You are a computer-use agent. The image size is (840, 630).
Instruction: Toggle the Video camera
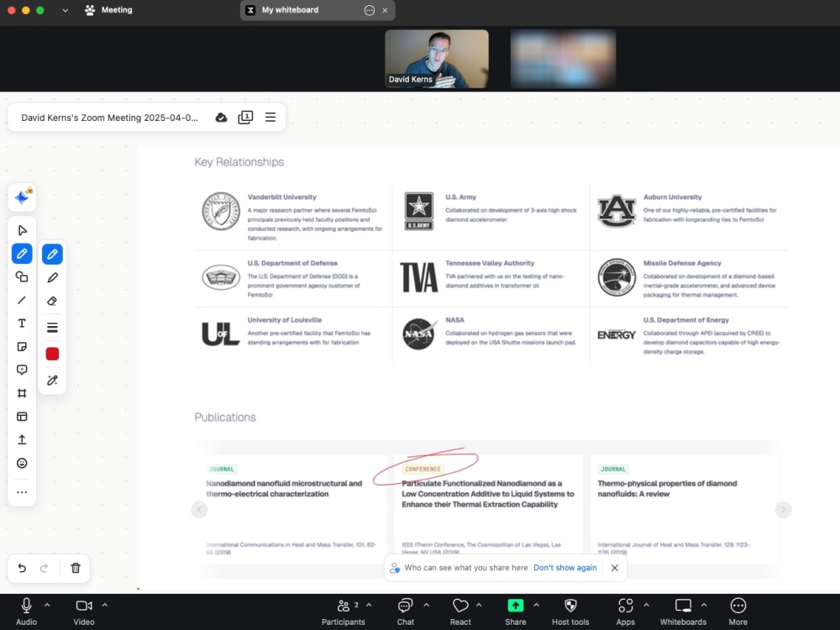click(x=83, y=612)
